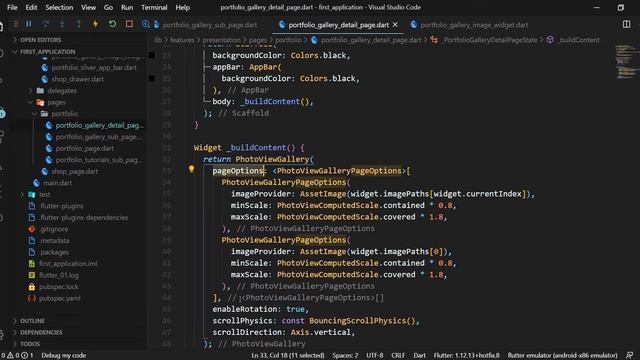Collapse the portfolio folder

[64, 114]
